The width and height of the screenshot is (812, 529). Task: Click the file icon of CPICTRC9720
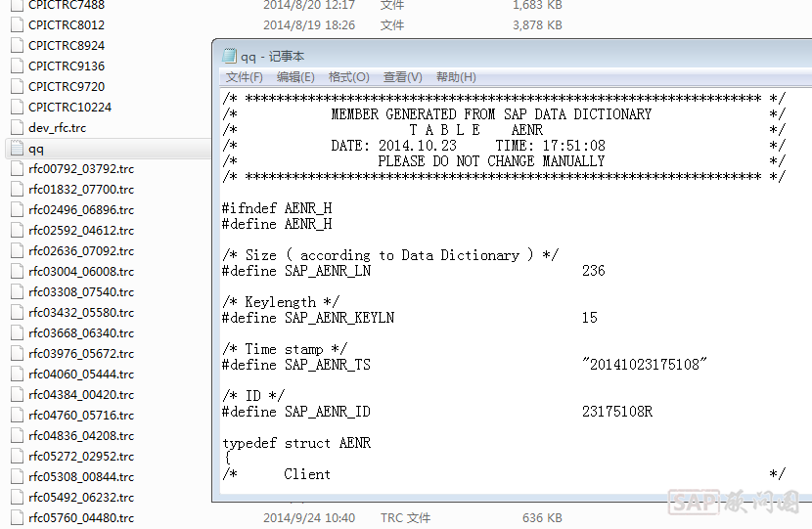17,86
